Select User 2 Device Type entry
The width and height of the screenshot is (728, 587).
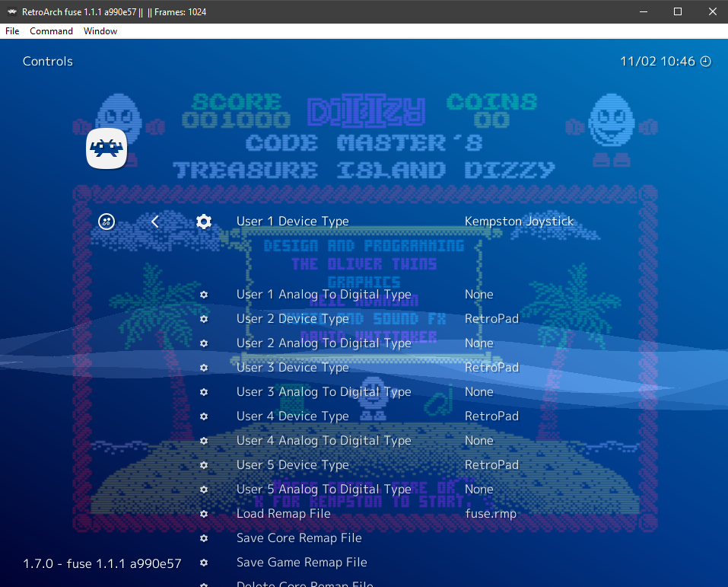(293, 319)
